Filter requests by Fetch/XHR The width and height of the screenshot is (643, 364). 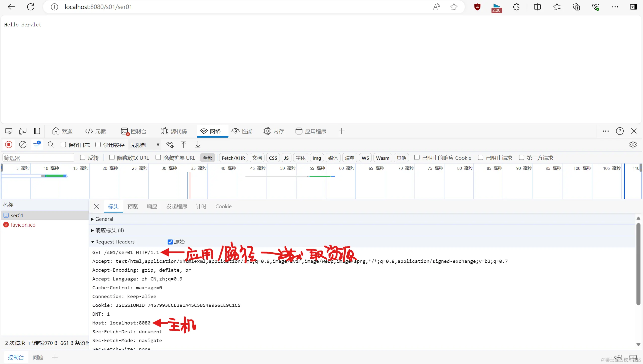(233, 158)
